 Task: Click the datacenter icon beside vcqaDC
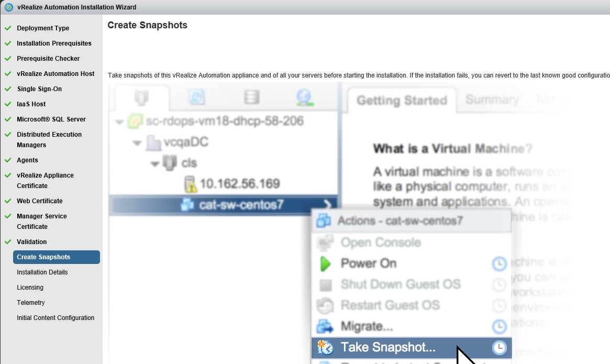[x=153, y=142]
